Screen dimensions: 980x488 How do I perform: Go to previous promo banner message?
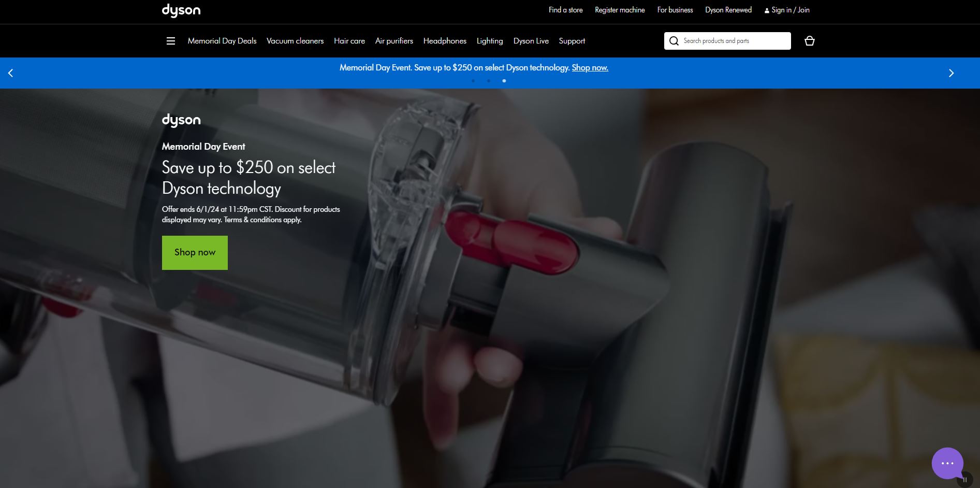(10, 73)
